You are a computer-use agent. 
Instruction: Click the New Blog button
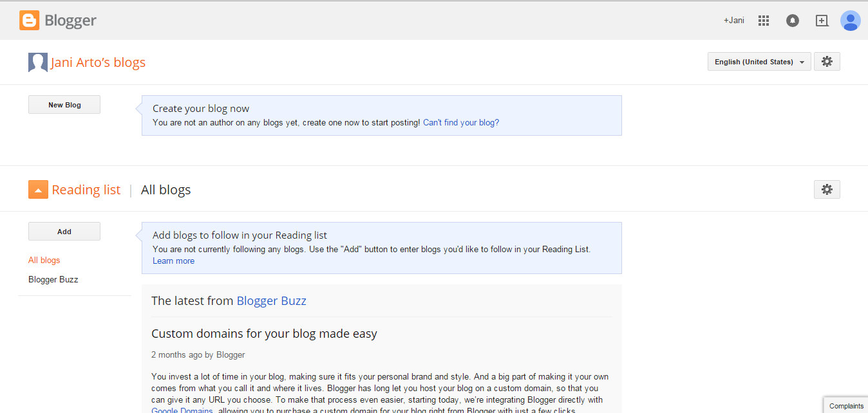coord(64,105)
